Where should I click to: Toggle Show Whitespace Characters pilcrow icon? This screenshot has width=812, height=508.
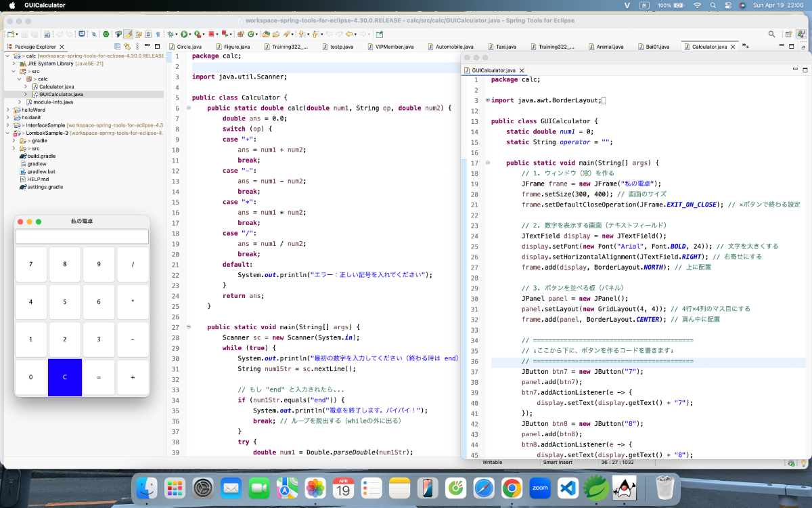click(158, 34)
